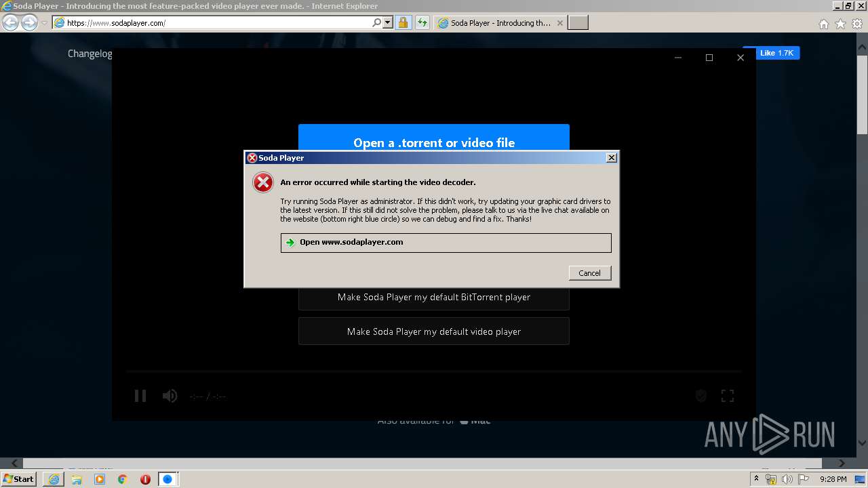Switch to Soda Player taskbar item
868x488 pixels.
[167, 479]
